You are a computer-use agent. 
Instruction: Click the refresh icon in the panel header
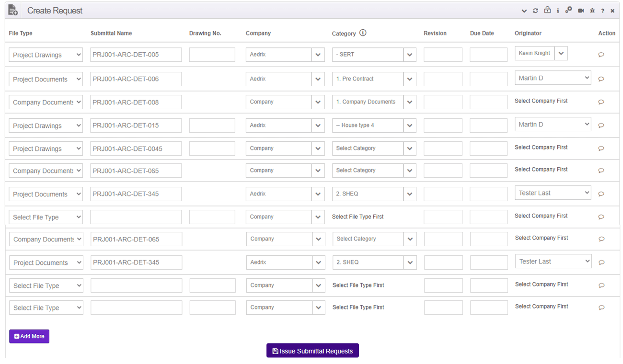point(535,11)
